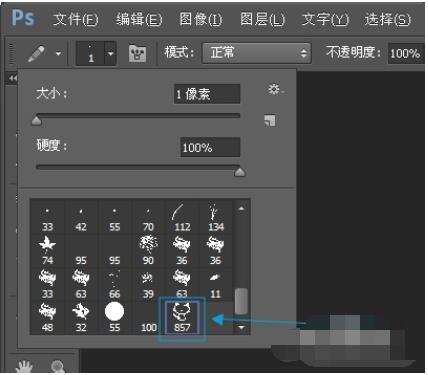Click the 大小 size slider handle
Screen dimensions: 428x375
click(36, 120)
